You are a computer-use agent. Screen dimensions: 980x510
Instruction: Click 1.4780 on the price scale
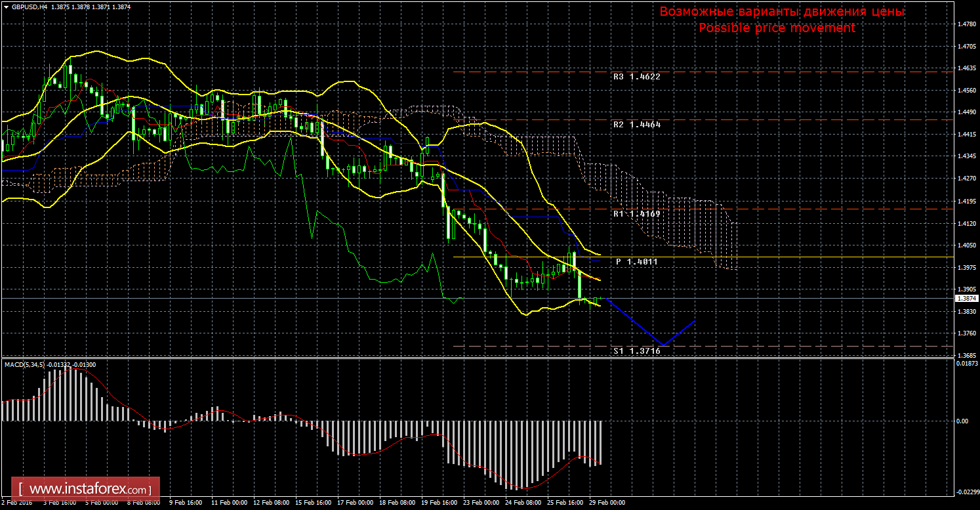(x=966, y=25)
